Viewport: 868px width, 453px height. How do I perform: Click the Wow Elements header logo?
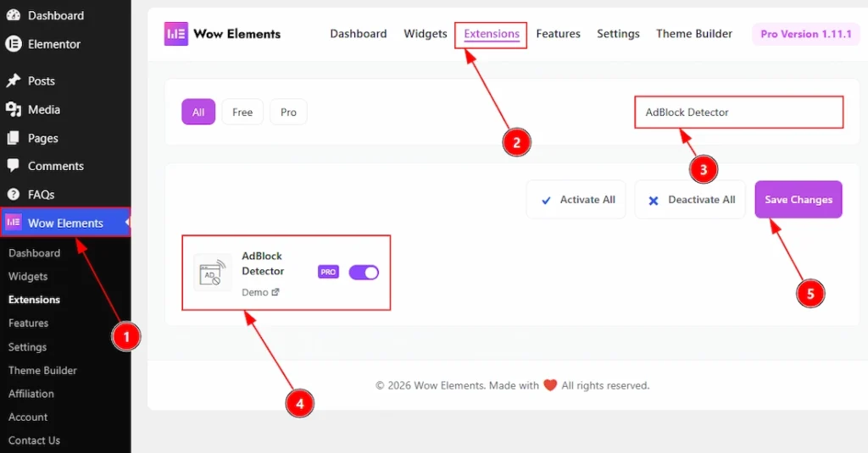176,34
